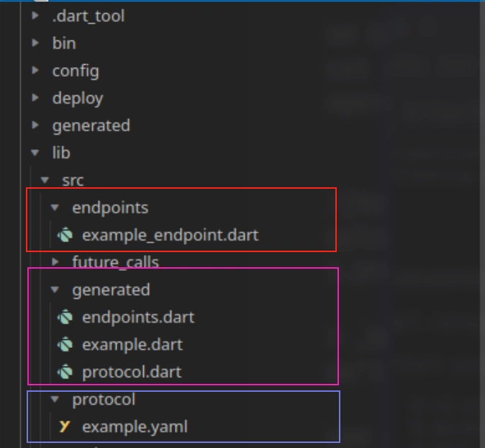The height and width of the screenshot is (448, 485).
Task: Click the Dart icon beside protocol.dart
Action: 65,372
